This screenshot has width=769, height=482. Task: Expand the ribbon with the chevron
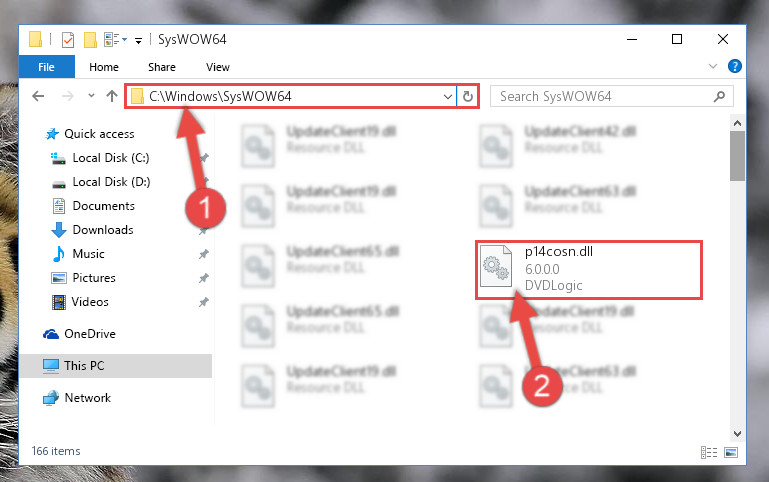(713, 66)
